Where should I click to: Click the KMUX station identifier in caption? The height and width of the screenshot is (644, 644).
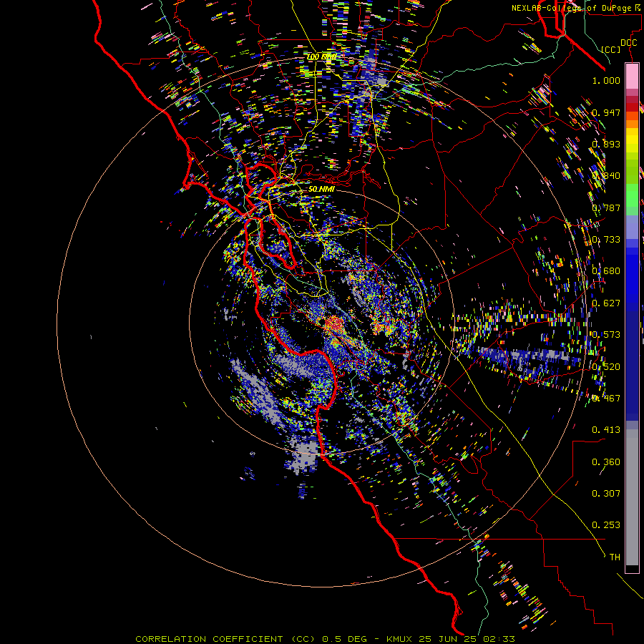pos(401,639)
